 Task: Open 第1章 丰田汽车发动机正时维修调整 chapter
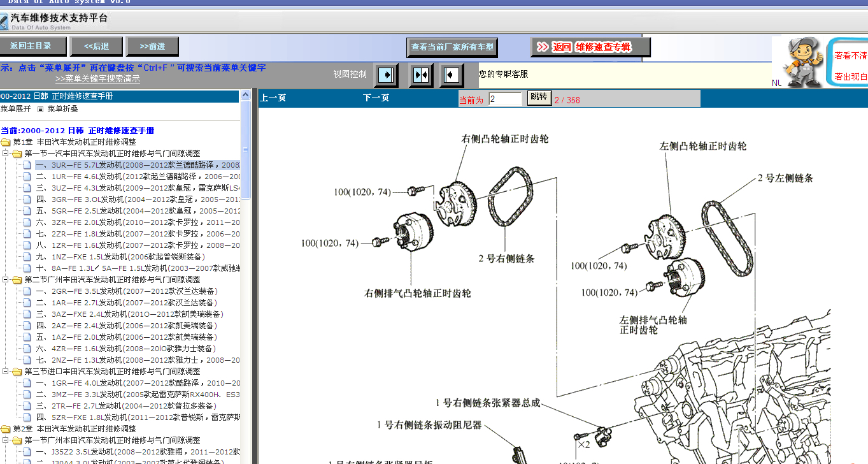75,142
